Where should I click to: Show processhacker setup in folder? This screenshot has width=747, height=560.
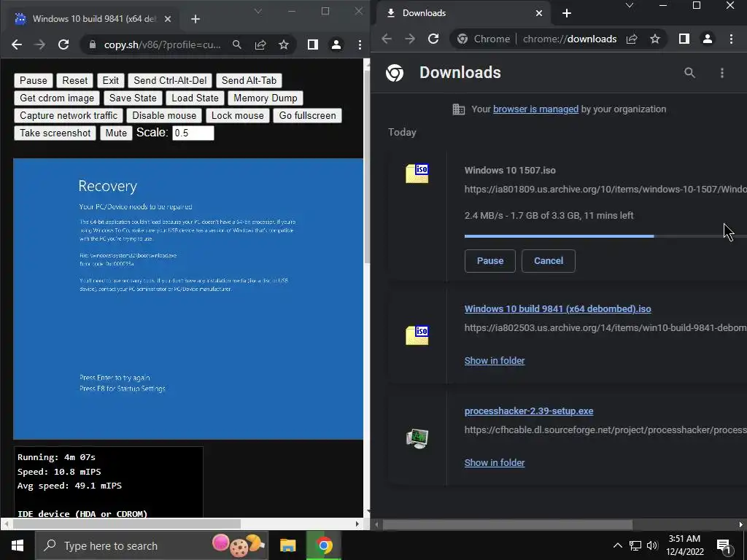495,462
